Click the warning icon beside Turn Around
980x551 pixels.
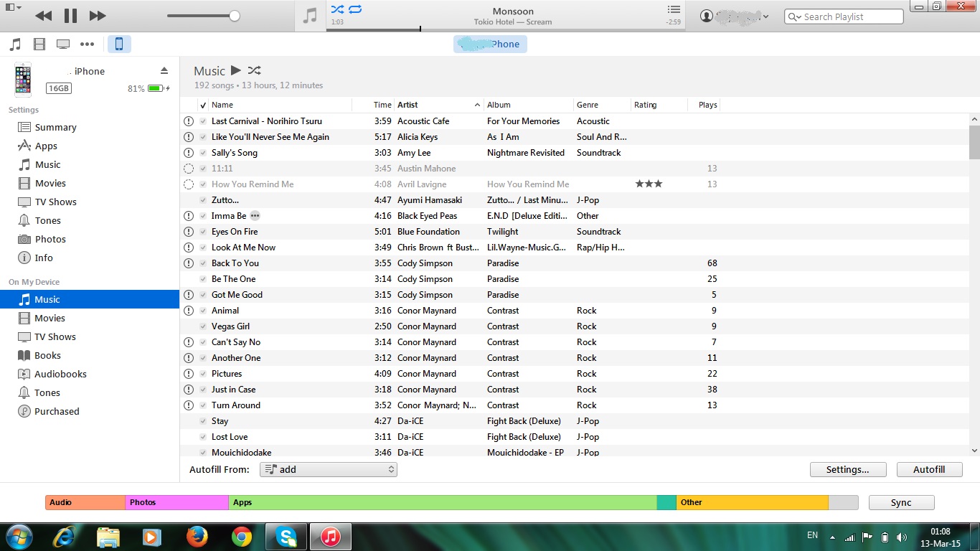pyautogui.click(x=189, y=405)
